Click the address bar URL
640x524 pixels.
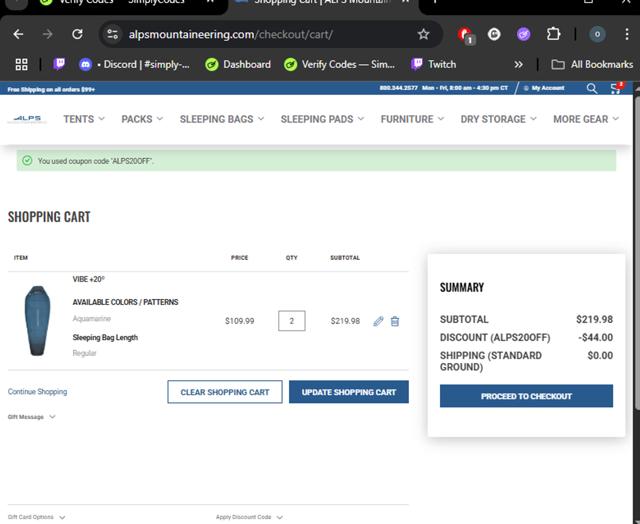[x=231, y=34]
